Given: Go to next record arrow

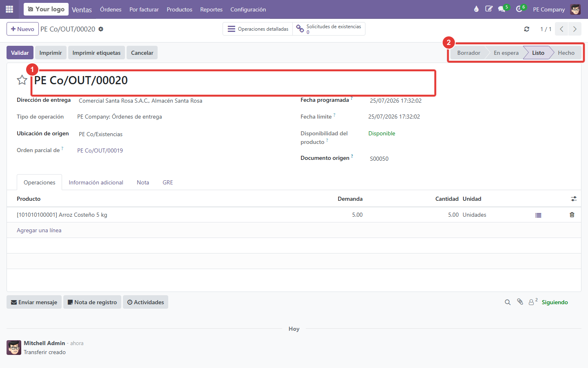Looking at the screenshot, I should click(575, 29).
